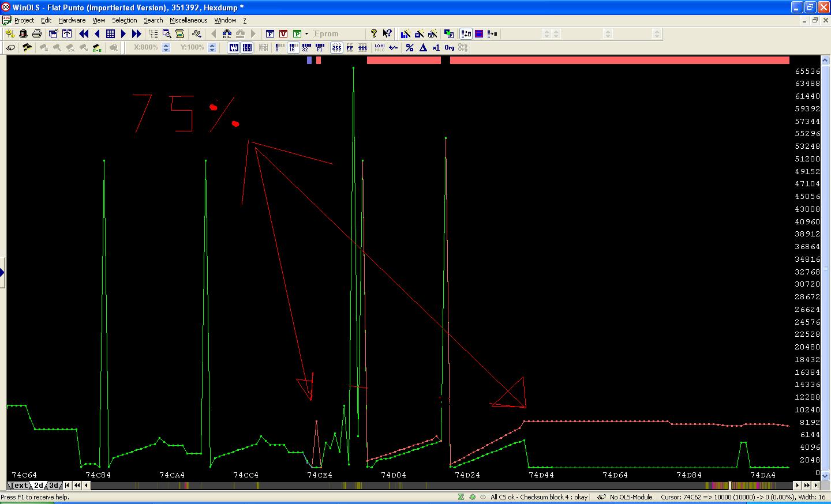This screenshot has height=504, width=831.
Task: Toggle the 255 decimal number format
Action: tap(336, 48)
